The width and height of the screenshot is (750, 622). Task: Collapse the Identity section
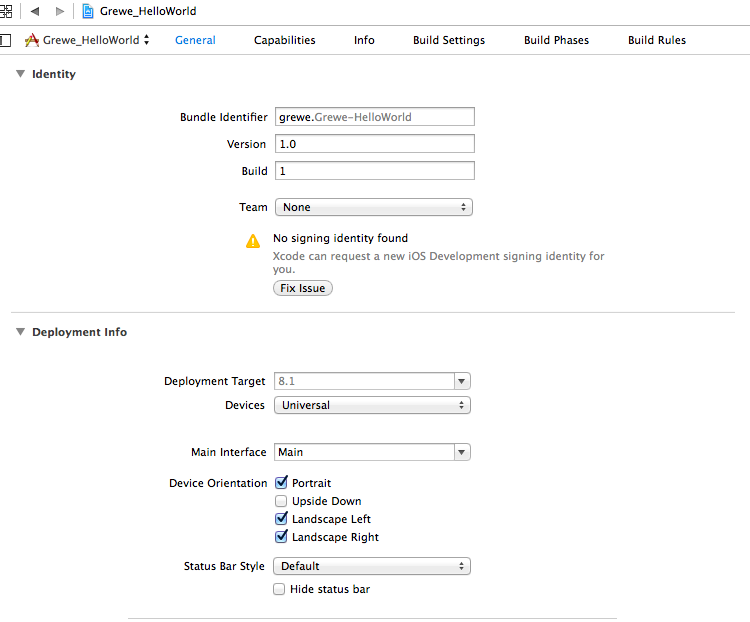click(20, 74)
